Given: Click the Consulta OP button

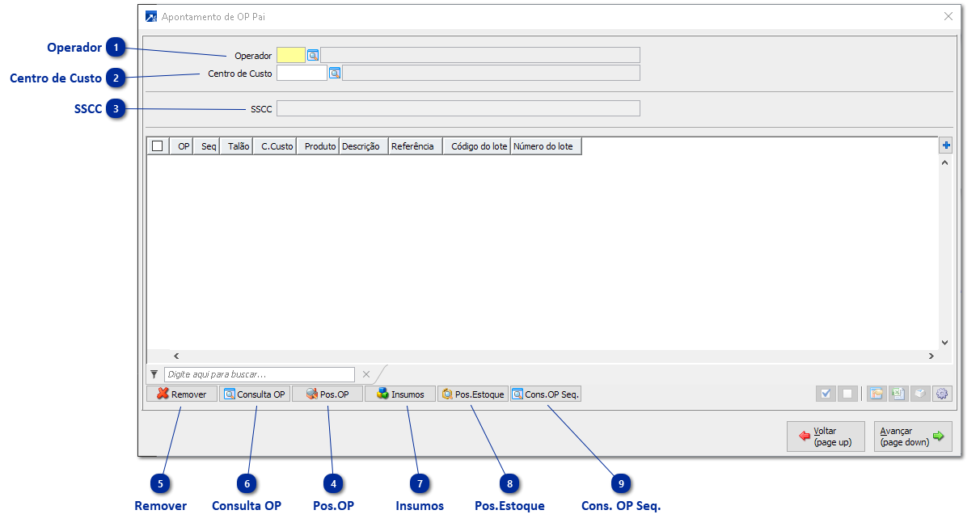Looking at the screenshot, I should point(255,394).
